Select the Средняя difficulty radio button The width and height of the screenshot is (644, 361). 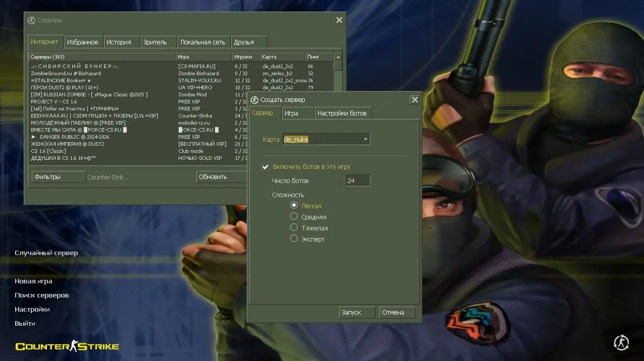[294, 216]
